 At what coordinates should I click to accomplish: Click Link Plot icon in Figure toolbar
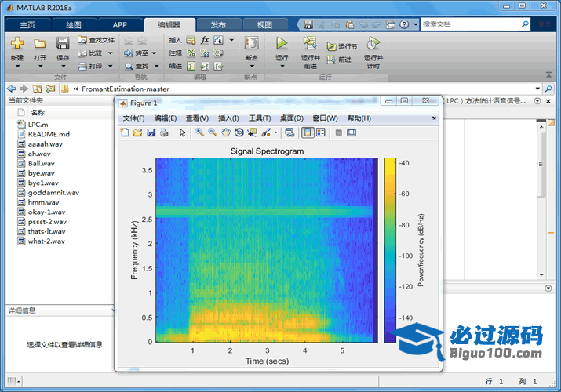pyautogui.click(x=290, y=132)
